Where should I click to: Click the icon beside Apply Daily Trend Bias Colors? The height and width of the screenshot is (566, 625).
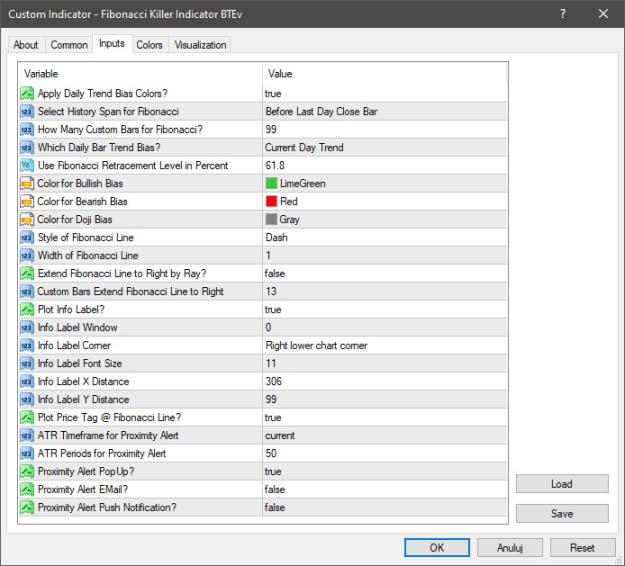27,94
